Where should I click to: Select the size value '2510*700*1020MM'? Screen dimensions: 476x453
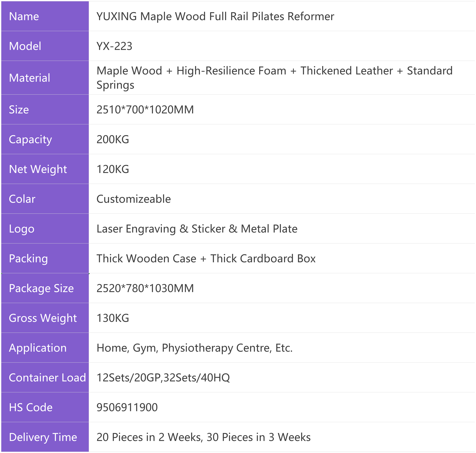[x=145, y=110]
